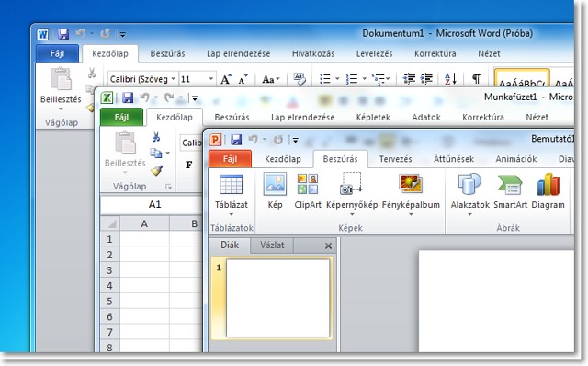This screenshot has height=366, width=588.
Task: Click the Undo icon in Excel's title bar
Action: tap(145, 97)
